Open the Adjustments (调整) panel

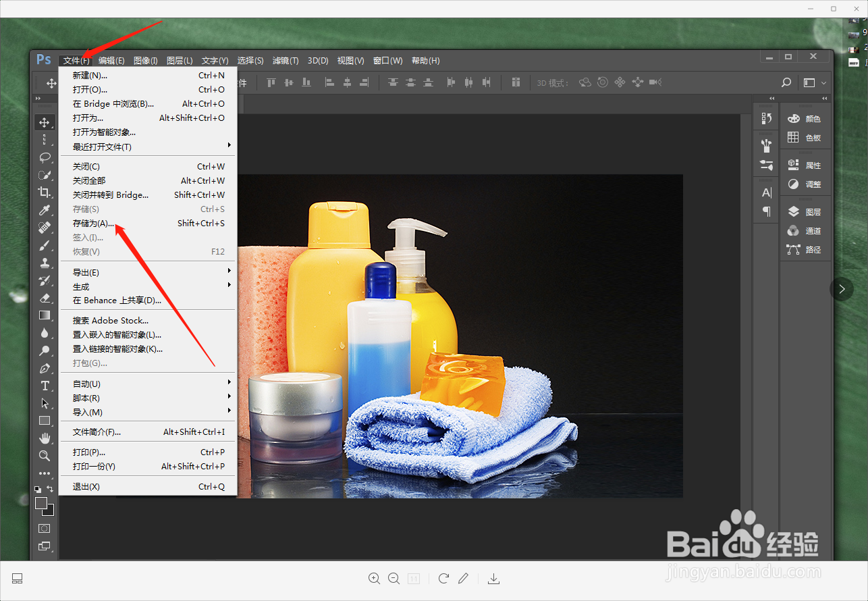tap(805, 184)
